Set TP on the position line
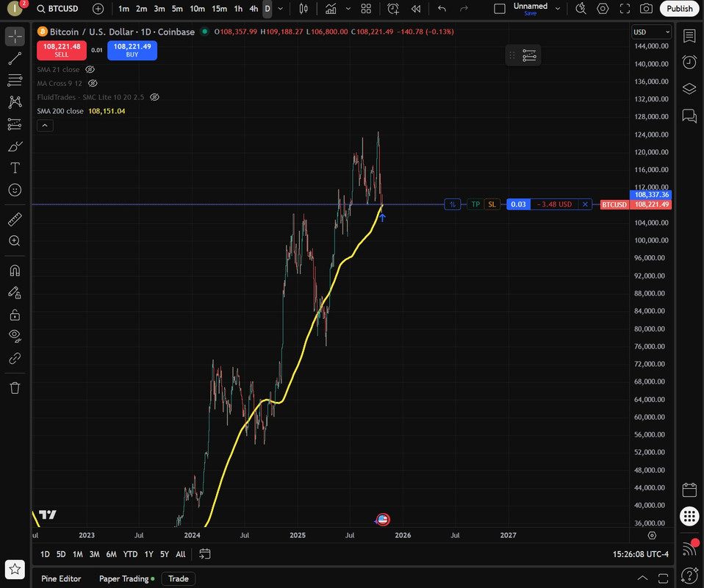The height and width of the screenshot is (588, 704). click(475, 204)
